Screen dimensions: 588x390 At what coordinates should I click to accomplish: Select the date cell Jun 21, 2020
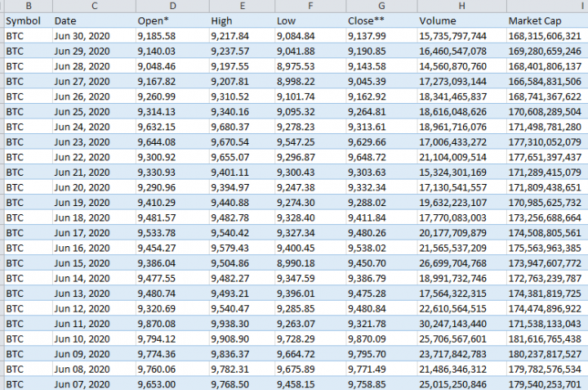click(94, 173)
